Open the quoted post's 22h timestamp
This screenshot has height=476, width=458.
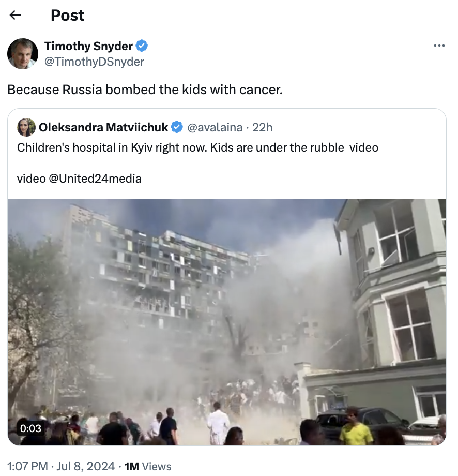263,127
